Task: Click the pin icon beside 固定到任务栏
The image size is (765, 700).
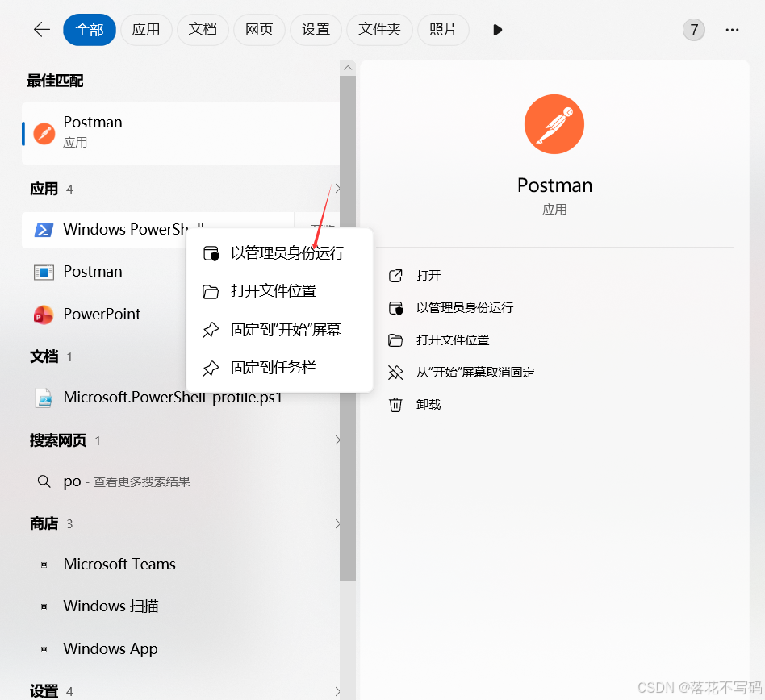Action: point(211,368)
